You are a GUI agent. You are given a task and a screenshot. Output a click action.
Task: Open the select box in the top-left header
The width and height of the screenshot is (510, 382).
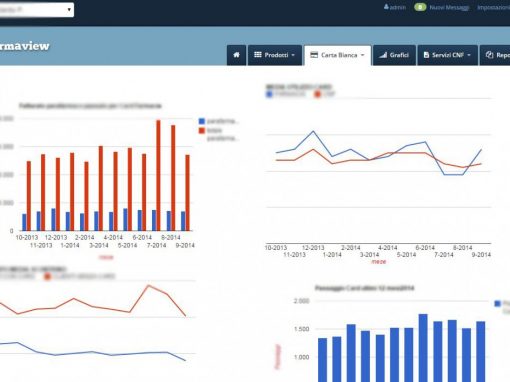coord(36,10)
